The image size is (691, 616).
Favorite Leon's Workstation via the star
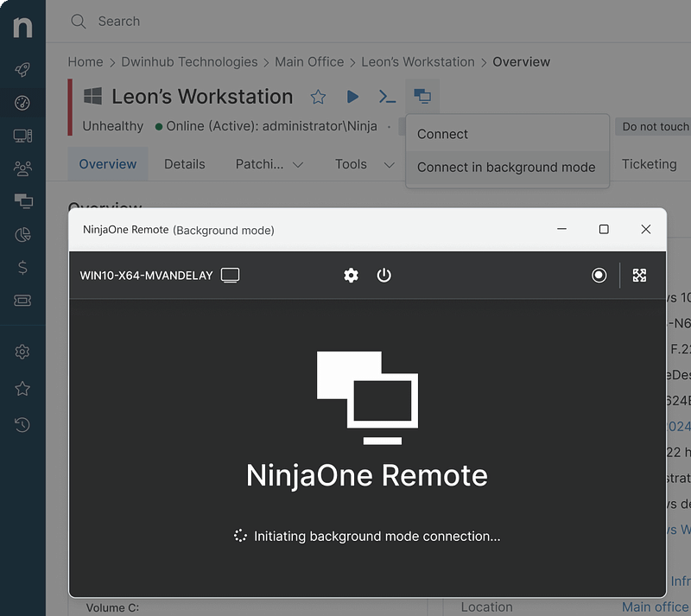(x=318, y=97)
